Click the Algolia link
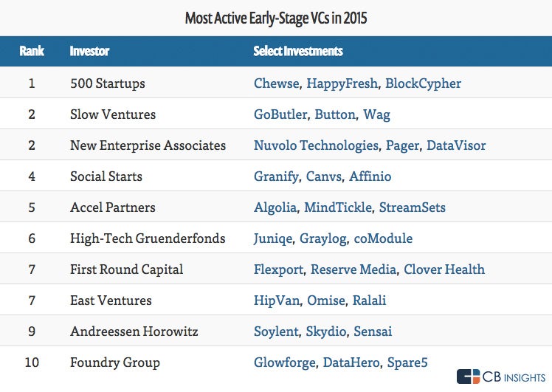 point(275,207)
